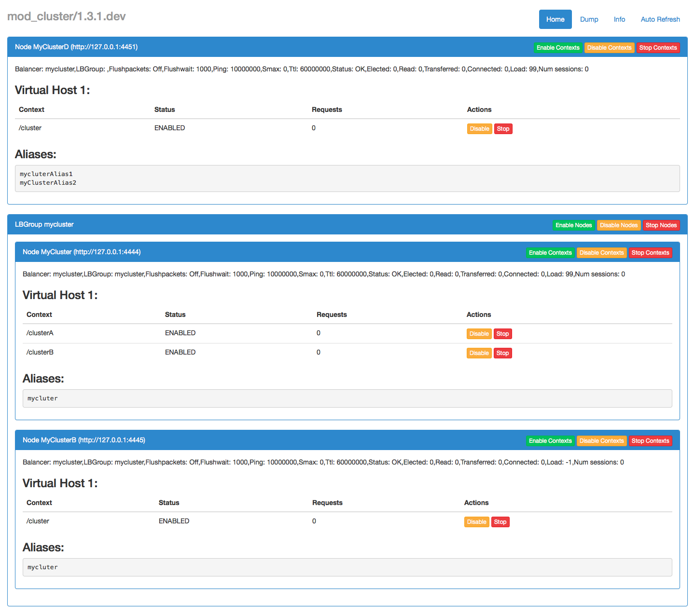Open the Home tab

coord(555,19)
